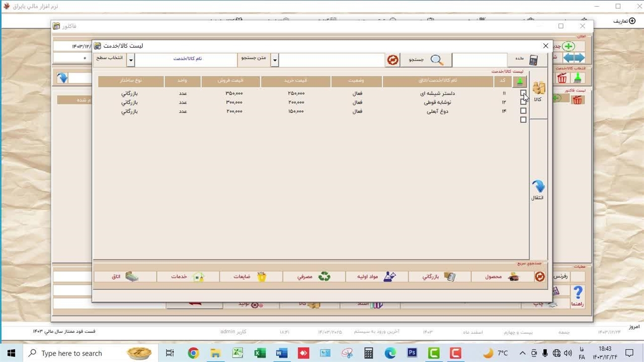This screenshot has width=644, height=362.
Task: Click the search text input field
Action: 332,60
